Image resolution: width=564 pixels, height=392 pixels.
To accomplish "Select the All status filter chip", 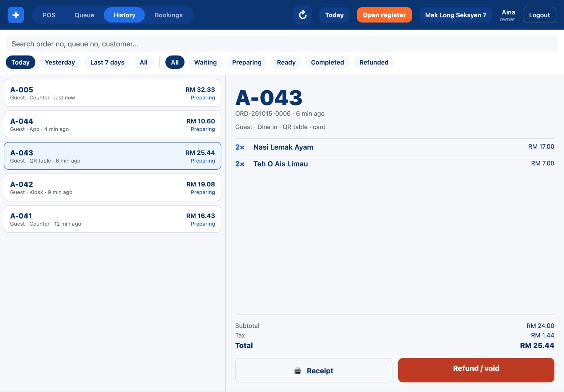I will tap(175, 62).
